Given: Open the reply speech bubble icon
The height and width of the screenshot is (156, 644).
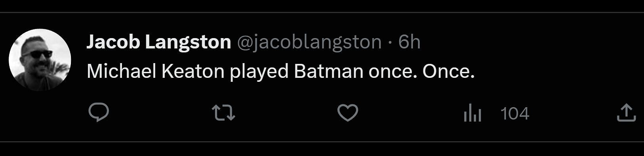Looking at the screenshot, I should [x=99, y=113].
